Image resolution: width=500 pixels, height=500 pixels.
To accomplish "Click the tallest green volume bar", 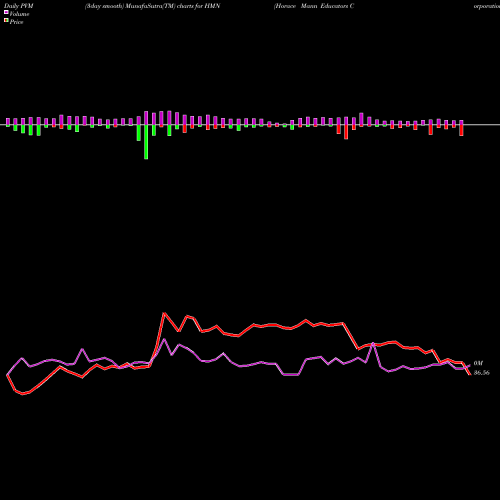I will tap(146, 142).
